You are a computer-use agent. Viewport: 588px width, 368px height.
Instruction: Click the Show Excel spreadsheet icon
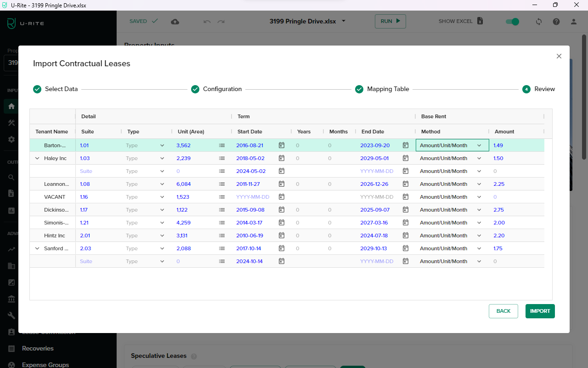pyautogui.click(x=479, y=21)
